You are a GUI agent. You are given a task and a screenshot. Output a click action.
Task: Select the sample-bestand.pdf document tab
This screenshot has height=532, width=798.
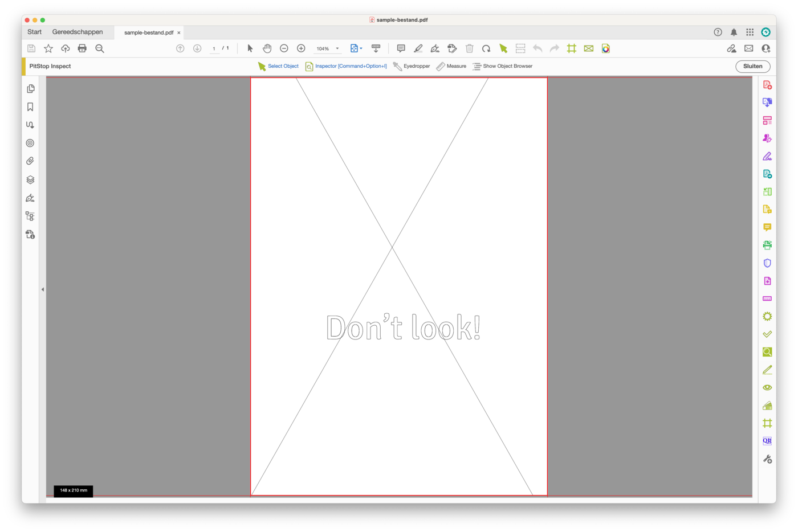(149, 33)
